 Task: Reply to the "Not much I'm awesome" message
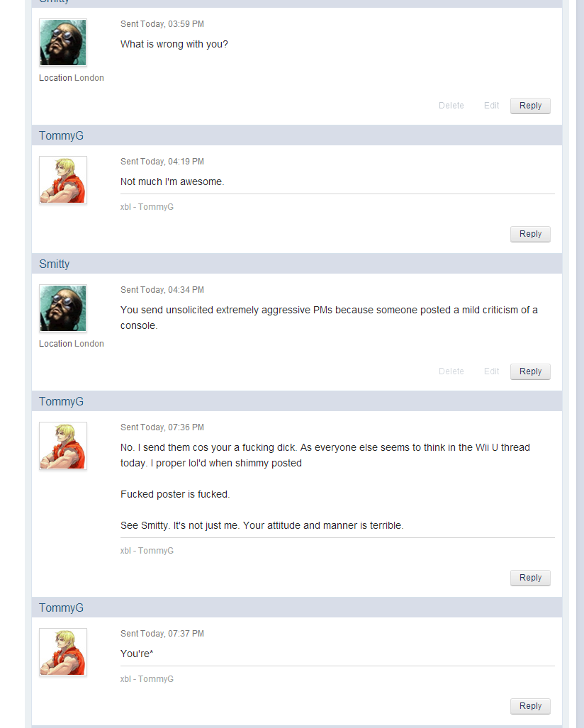click(x=530, y=234)
